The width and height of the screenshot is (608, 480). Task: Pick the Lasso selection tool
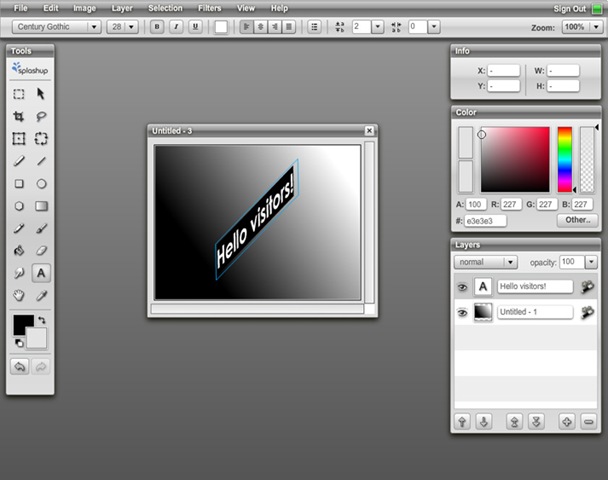[42, 116]
